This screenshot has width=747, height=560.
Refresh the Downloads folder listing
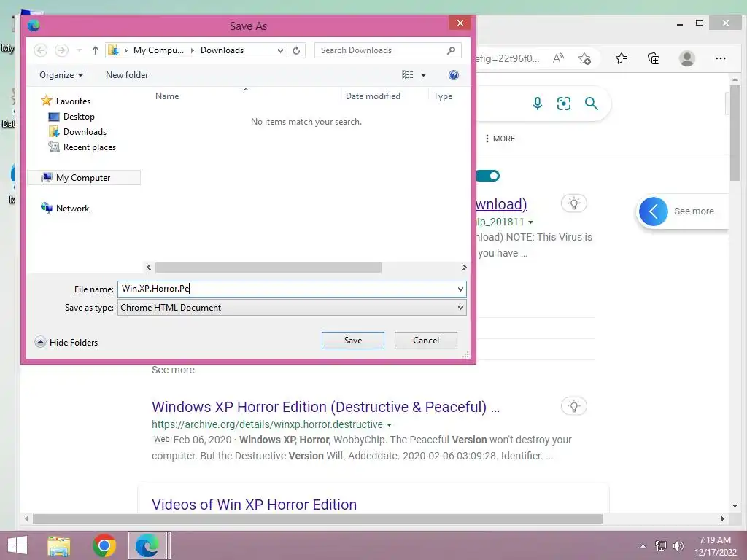[x=296, y=50]
